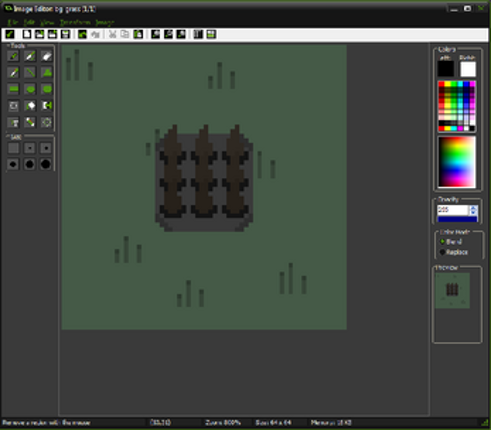
Task: Click the first magnifier zoom icon
Action: (155, 34)
